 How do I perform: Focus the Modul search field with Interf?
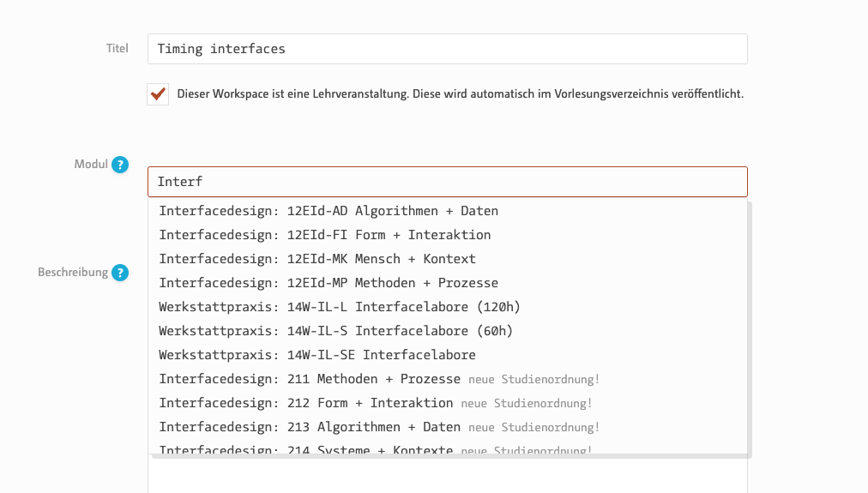[x=447, y=182]
